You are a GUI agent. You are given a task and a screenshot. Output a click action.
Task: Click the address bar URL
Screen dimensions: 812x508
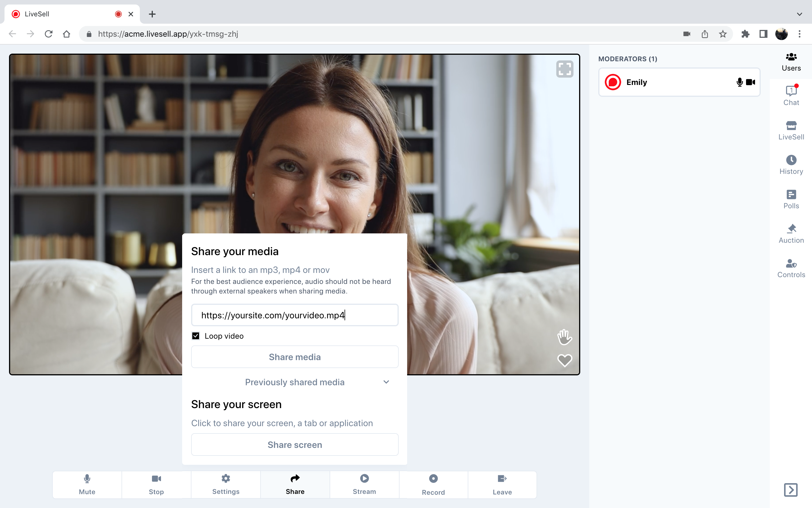pyautogui.click(x=168, y=34)
